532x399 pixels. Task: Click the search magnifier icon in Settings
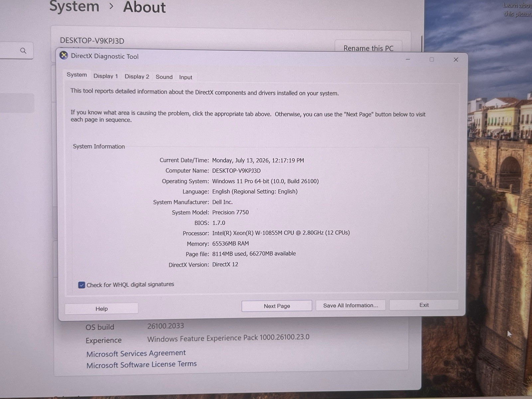[23, 51]
